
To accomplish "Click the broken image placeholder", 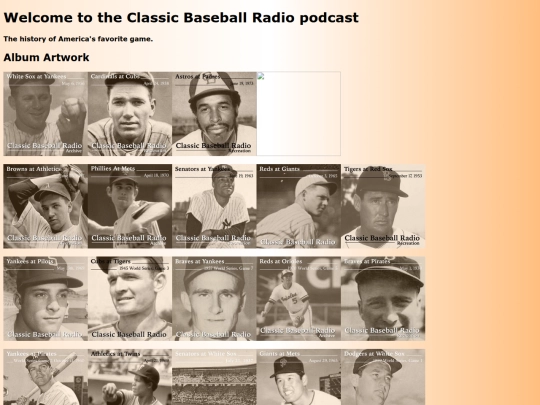I will point(299,114).
